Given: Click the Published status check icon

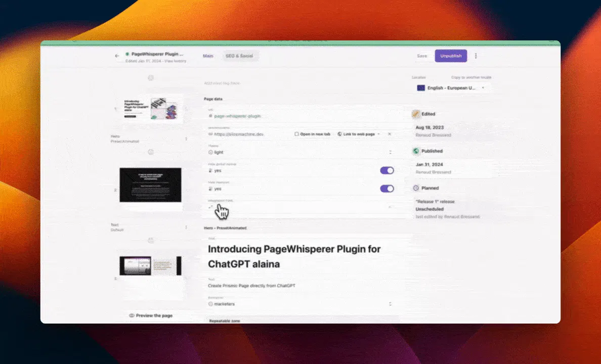Looking at the screenshot, I should [416, 151].
